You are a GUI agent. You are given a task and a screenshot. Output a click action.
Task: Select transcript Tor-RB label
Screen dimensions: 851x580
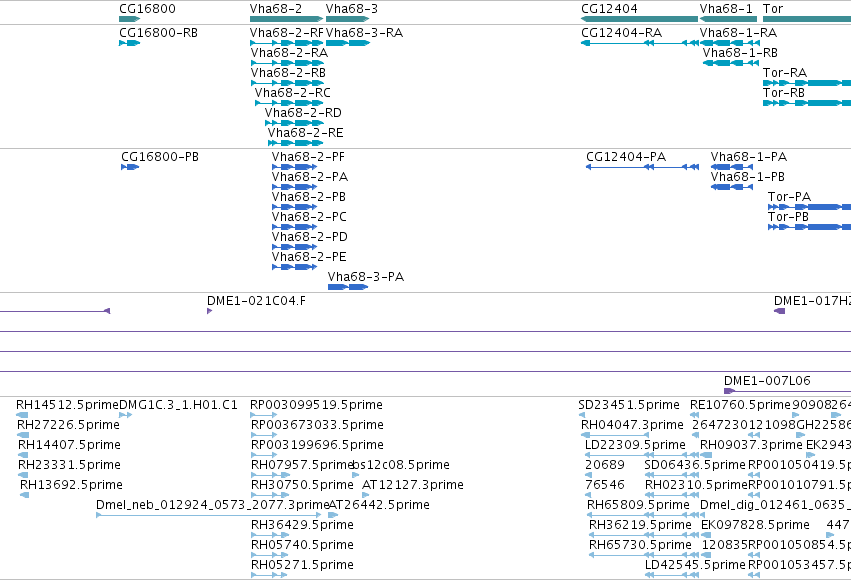tap(784, 93)
